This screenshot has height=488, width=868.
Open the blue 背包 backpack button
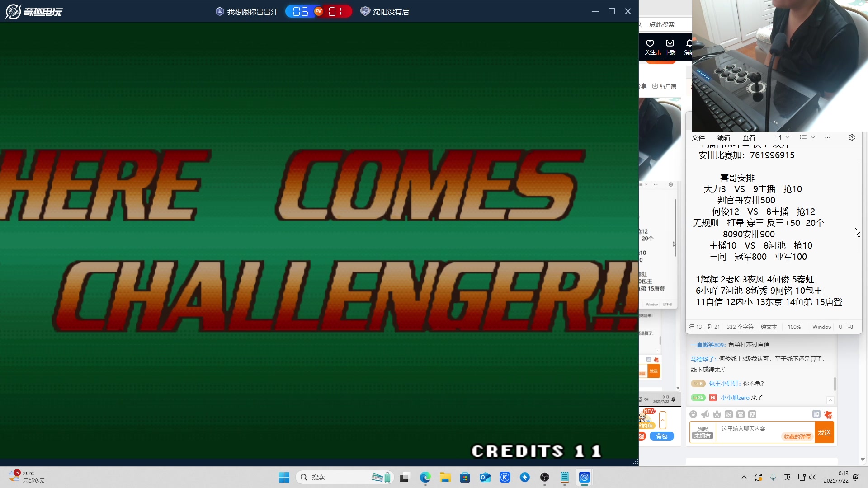point(662,436)
